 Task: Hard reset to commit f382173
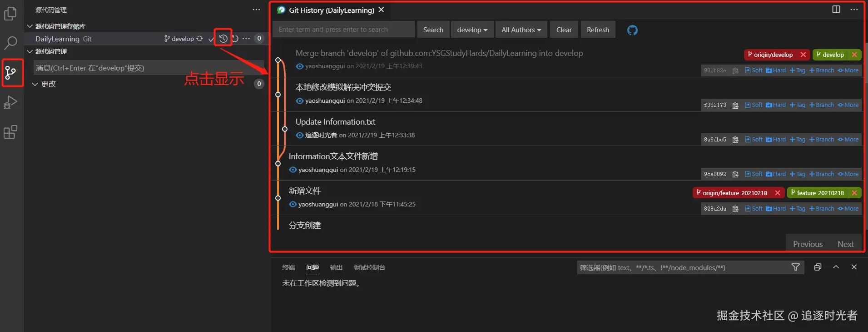(776, 105)
